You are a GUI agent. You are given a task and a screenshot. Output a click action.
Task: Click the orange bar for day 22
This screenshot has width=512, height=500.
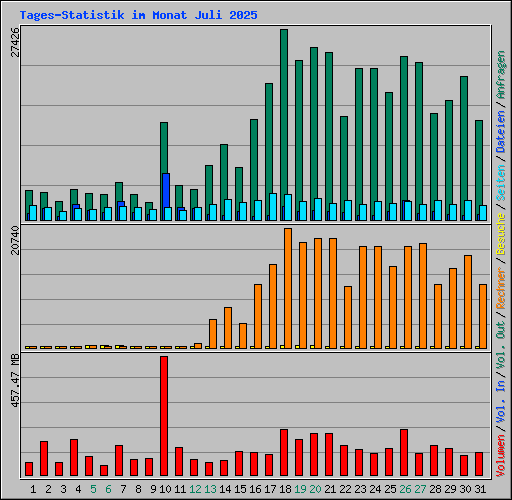tap(348, 317)
